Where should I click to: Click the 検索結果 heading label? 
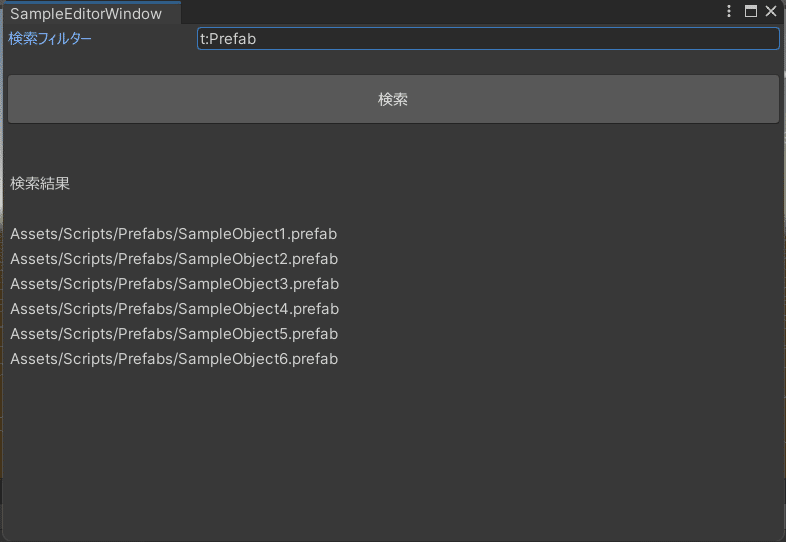tap(40, 184)
